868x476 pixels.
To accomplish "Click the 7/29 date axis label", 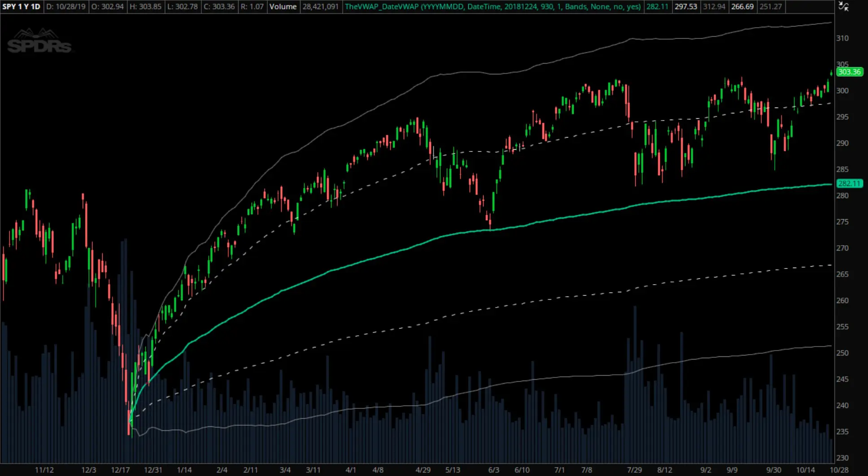I will pos(634,470).
